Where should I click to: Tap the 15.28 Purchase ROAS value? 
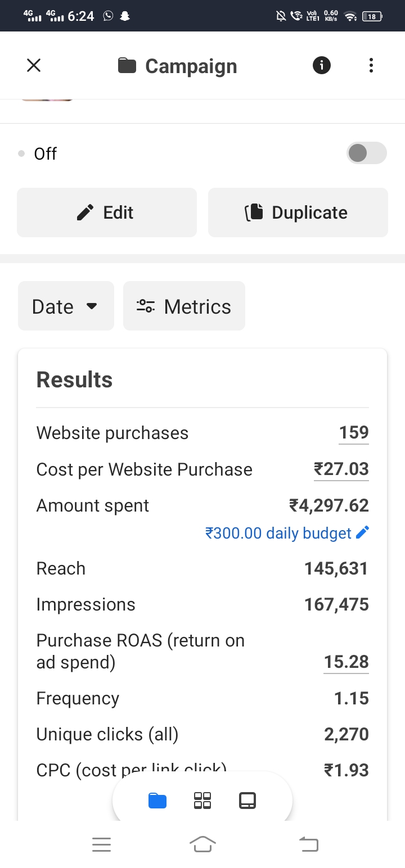pyautogui.click(x=346, y=662)
